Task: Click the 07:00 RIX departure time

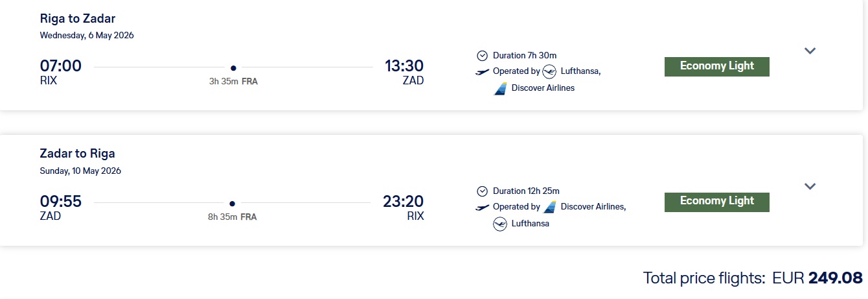Action: pos(60,66)
